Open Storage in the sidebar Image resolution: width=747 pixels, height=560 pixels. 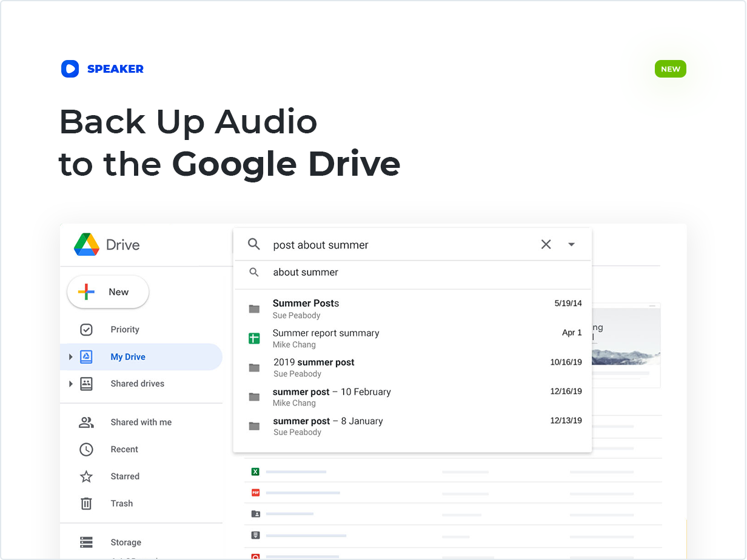pyautogui.click(x=126, y=542)
